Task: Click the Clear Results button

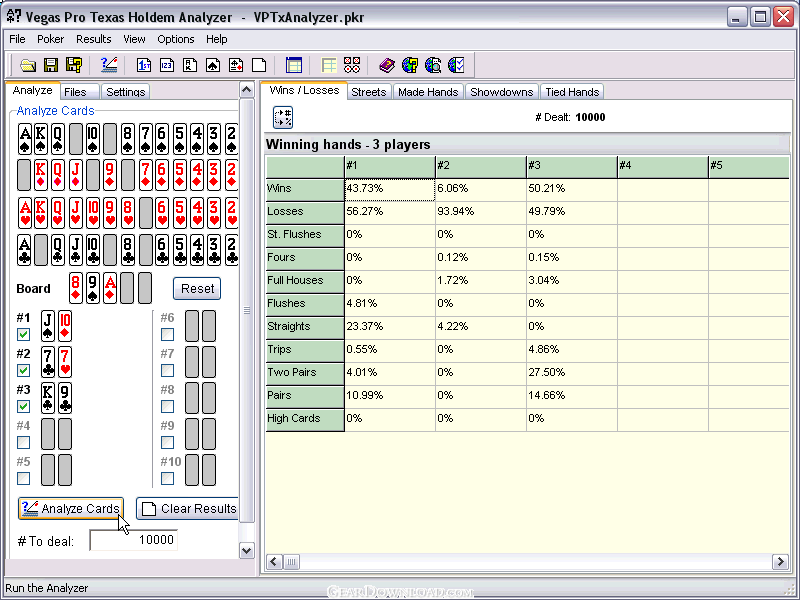Action: (x=188, y=509)
